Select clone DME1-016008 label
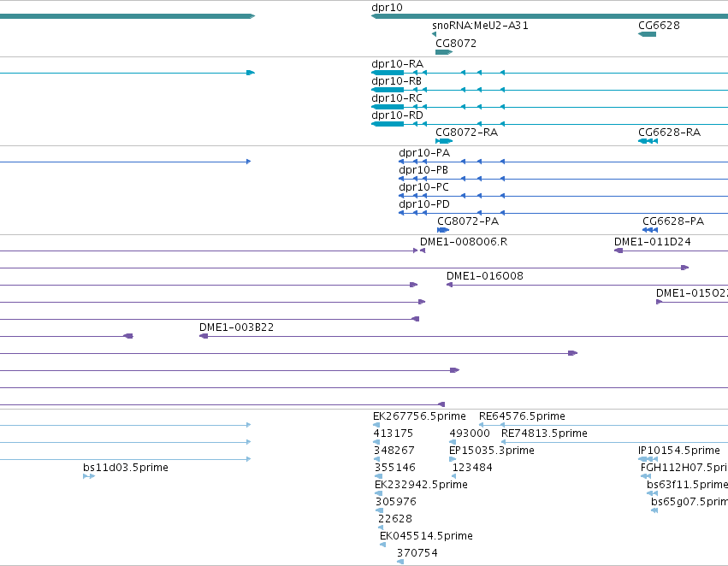Viewport: 728px width, 566px height. tap(485, 276)
